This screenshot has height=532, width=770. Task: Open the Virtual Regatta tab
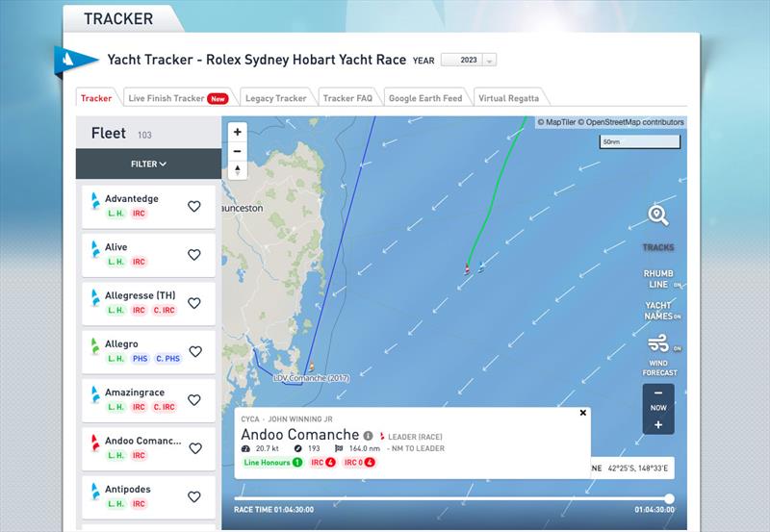click(x=509, y=98)
